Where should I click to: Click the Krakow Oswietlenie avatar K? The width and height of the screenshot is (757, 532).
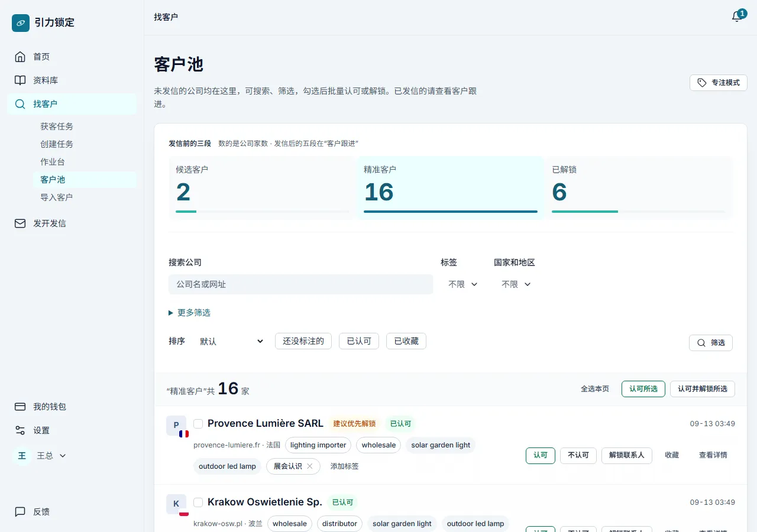pos(176,504)
